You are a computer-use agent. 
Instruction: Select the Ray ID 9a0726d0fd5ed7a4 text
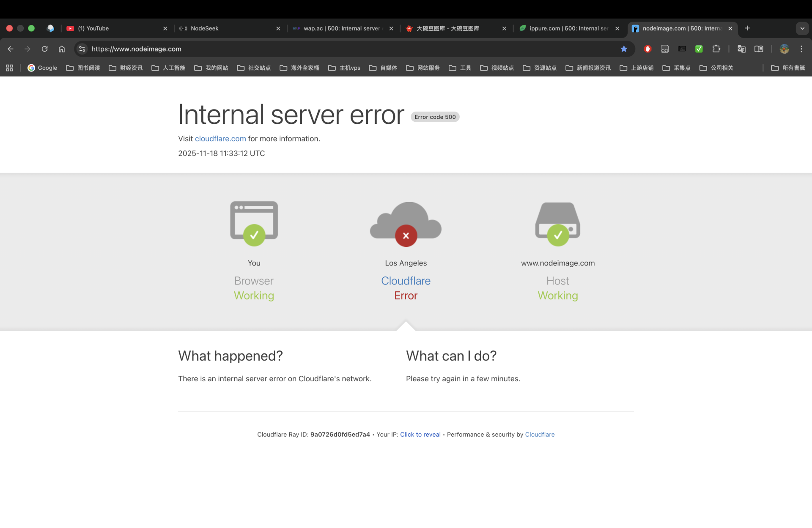[340, 435]
